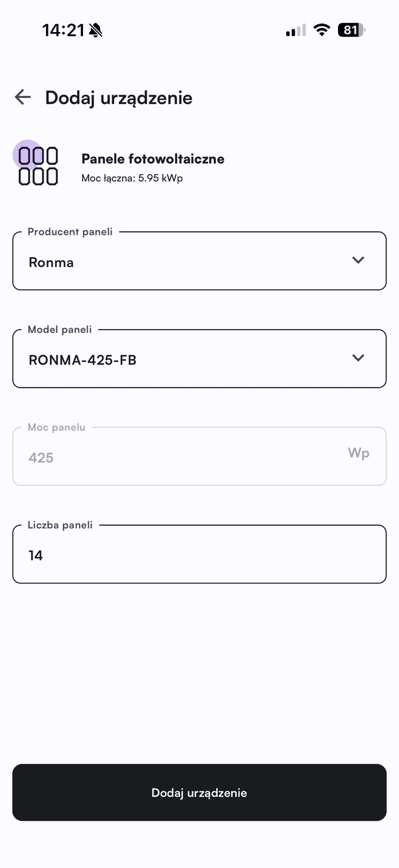Click the Producent paneli field label

(x=70, y=232)
